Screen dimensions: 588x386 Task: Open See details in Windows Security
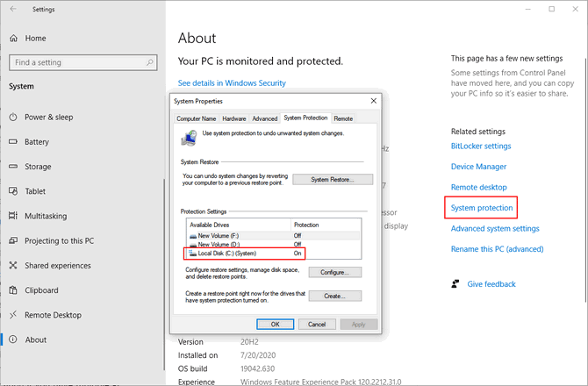pos(232,82)
